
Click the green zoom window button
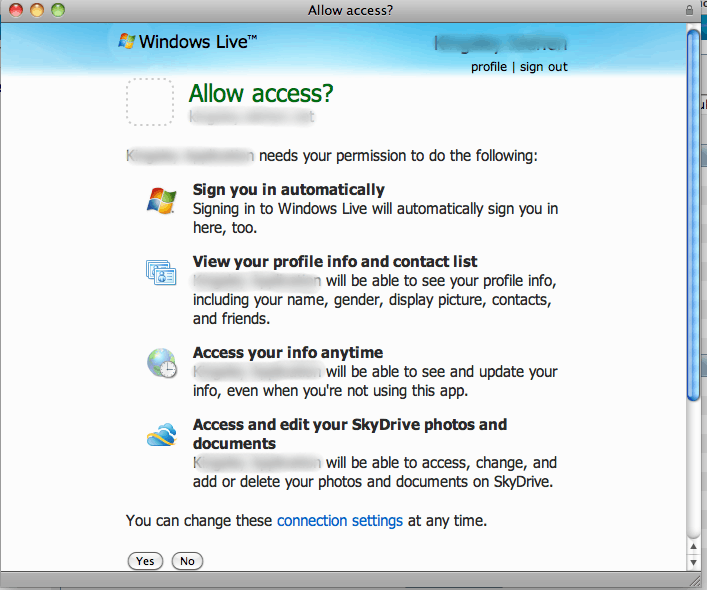pos(58,10)
